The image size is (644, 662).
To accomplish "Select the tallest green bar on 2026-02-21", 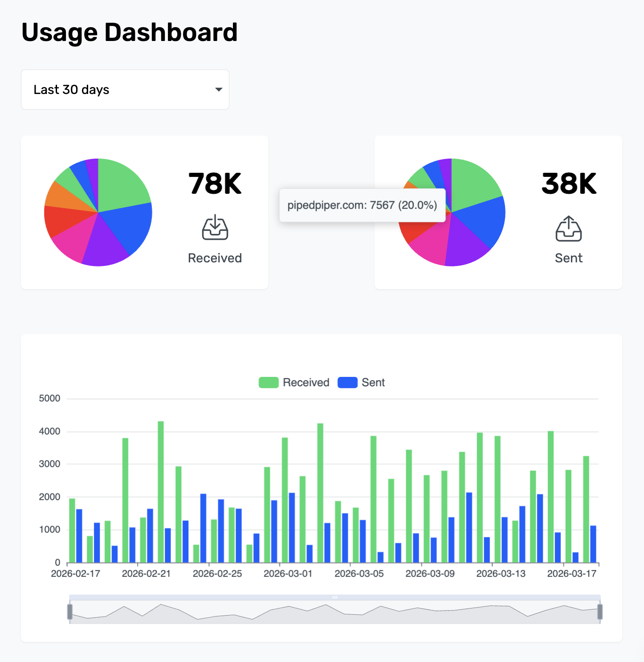I will (x=161, y=490).
